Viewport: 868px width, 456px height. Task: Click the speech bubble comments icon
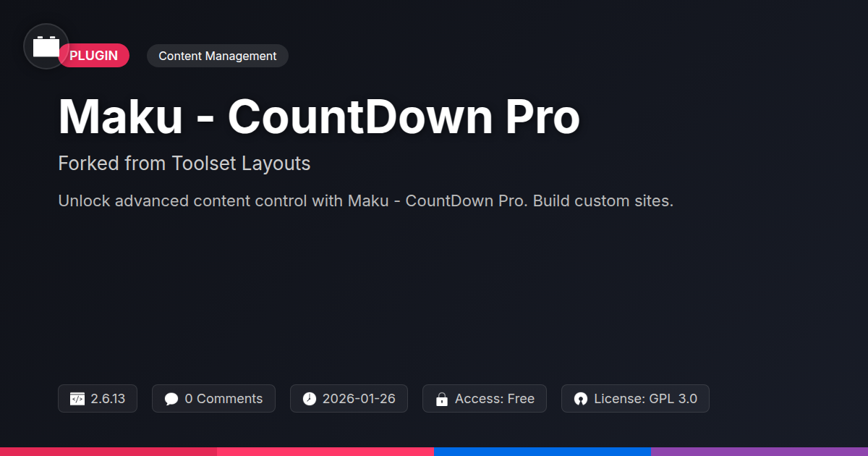pyautogui.click(x=171, y=399)
